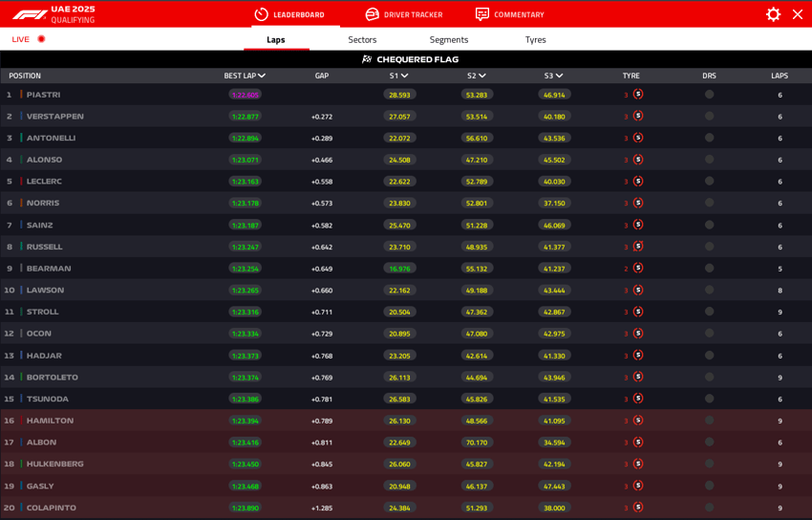Click Hamilton's soft tyre icon
The width and height of the screenshot is (812, 520).
click(638, 421)
